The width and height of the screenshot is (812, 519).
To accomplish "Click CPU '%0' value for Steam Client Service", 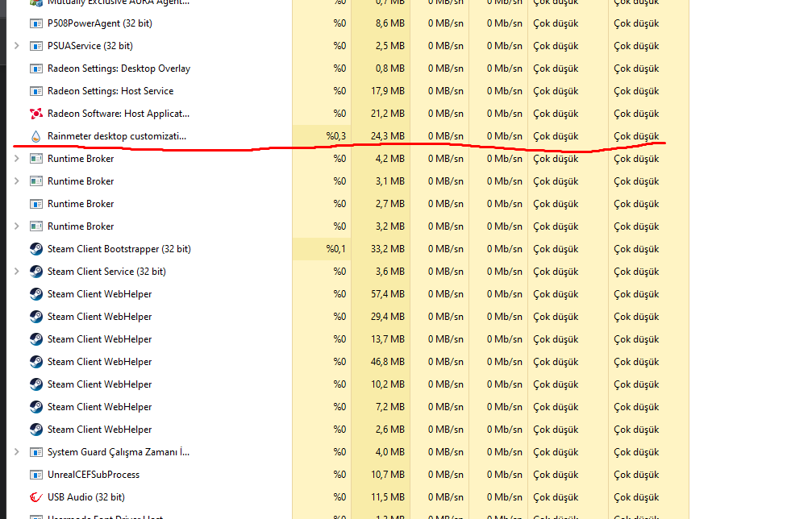I will click(x=339, y=272).
